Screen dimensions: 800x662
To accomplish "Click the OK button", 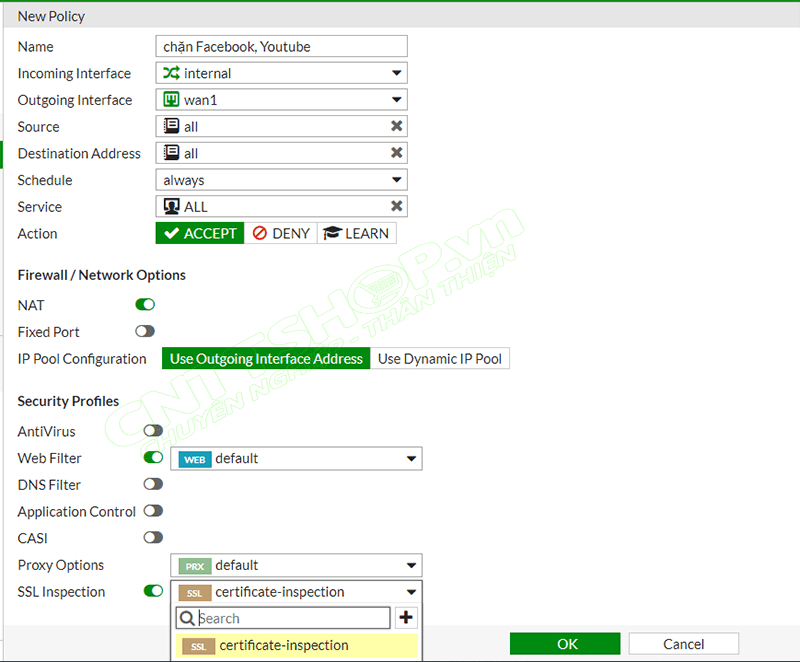I will [x=566, y=643].
